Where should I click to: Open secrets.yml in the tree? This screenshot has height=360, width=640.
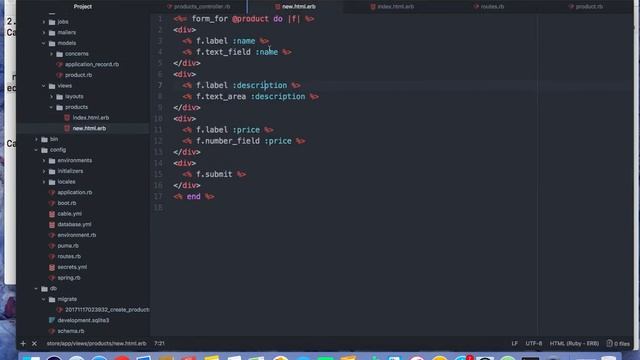72,267
